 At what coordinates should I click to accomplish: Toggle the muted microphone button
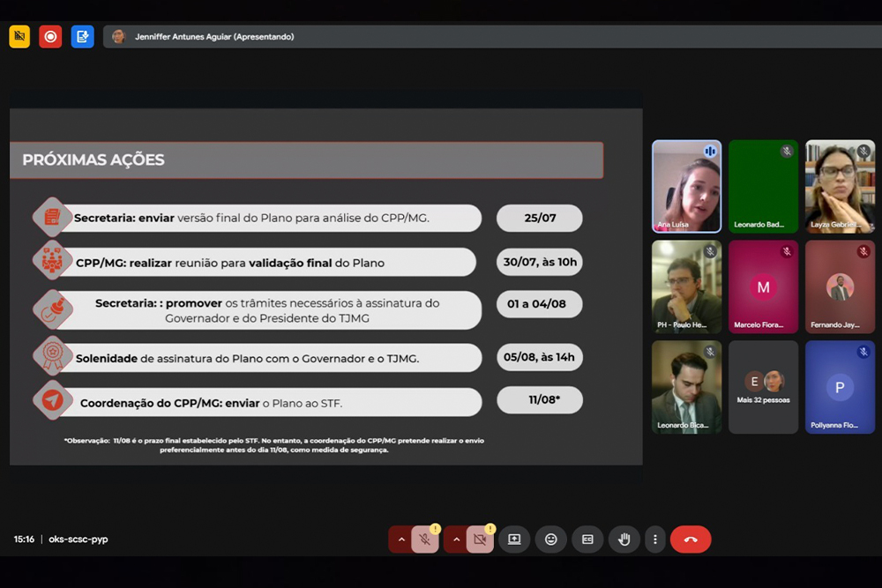pyautogui.click(x=425, y=540)
